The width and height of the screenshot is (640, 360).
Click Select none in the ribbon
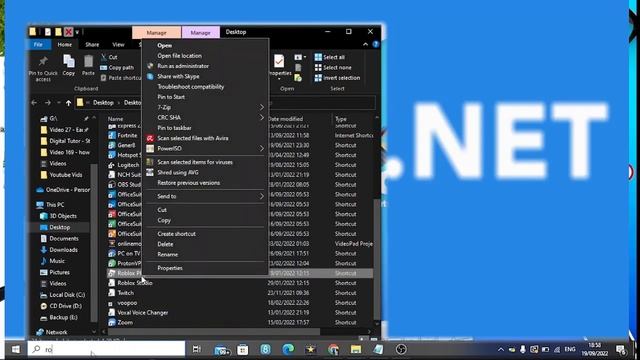point(333,67)
